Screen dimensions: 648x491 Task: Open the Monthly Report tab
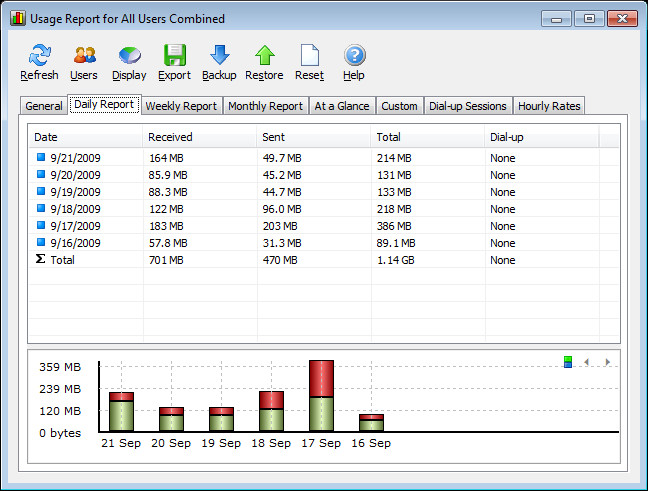click(x=266, y=106)
